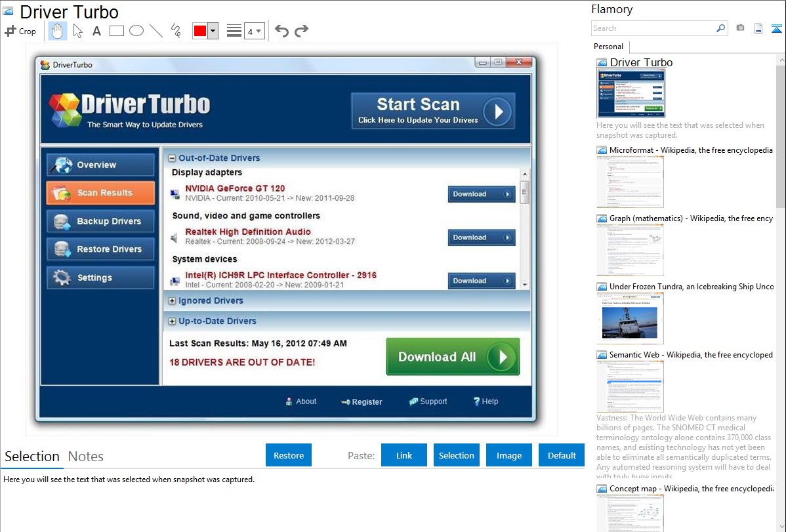Click the DriverTurbo logo in the banner
This screenshot has height=532, width=786.
[x=129, y=110]
